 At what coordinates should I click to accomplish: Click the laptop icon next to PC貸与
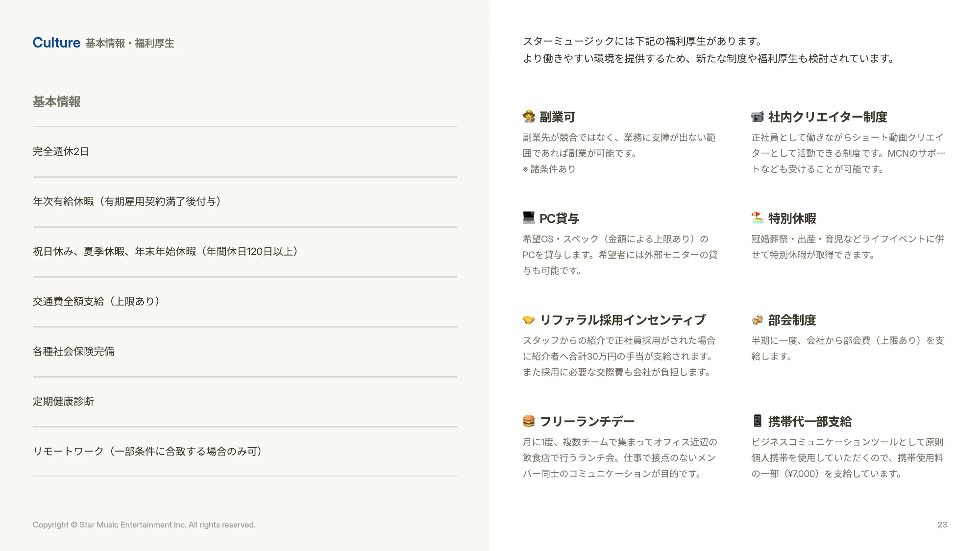[x=529, y=217]
